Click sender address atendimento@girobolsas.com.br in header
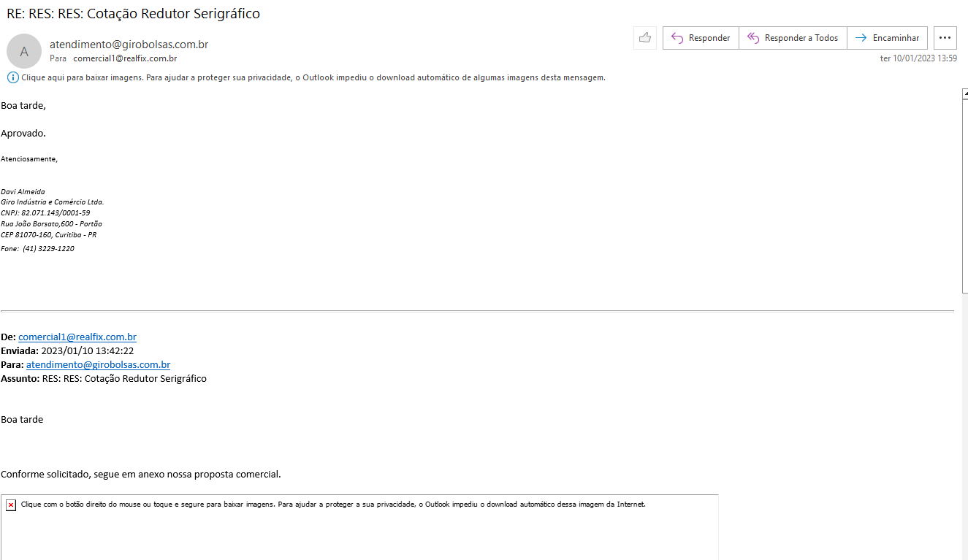Viewport: 968px width, 560px height. coord(129,45)
